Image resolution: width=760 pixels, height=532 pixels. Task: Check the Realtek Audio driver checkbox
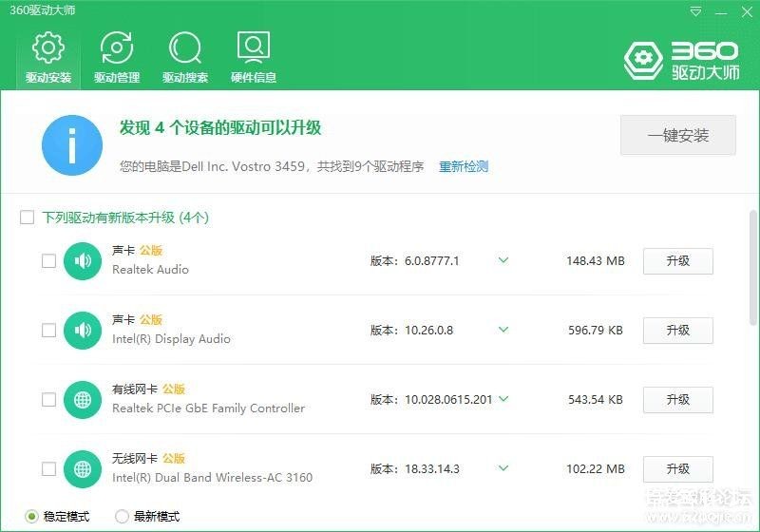click(49, 261)
